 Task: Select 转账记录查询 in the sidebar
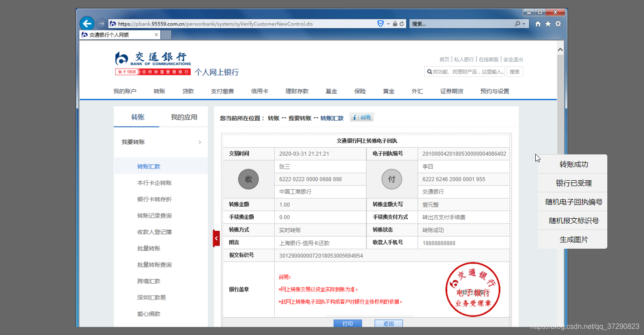[x=154, y=216]
